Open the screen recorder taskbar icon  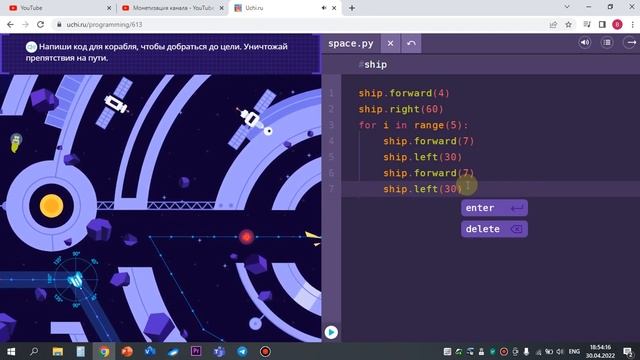point(265,351)
